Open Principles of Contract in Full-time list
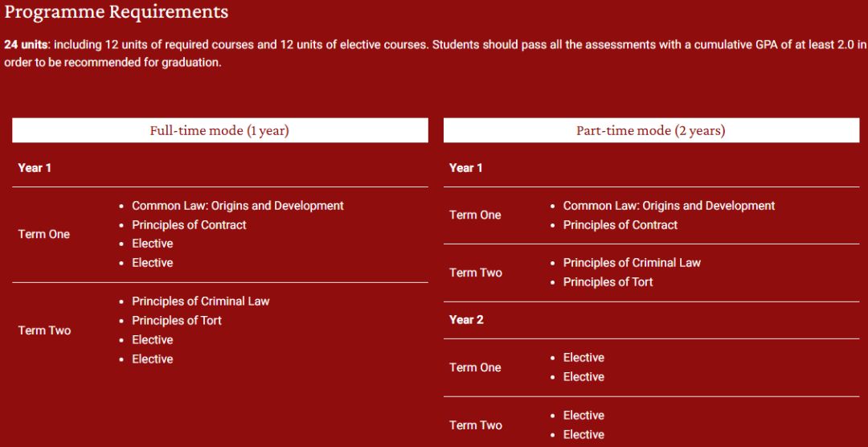 (189, 225)
